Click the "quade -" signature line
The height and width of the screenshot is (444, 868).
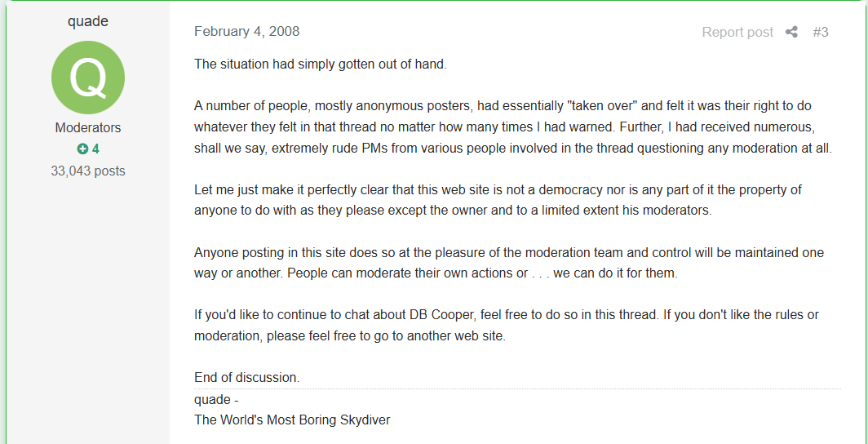point(216,399)
